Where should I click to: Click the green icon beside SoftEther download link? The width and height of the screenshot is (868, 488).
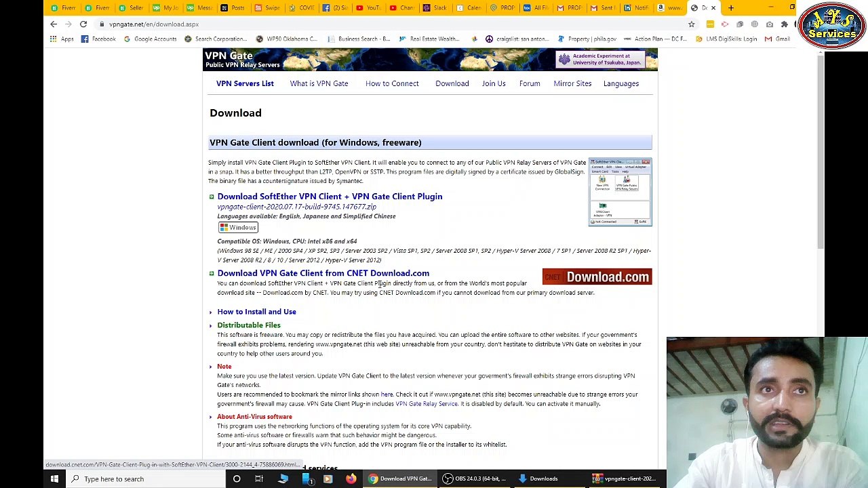click(x=212, y=197)
